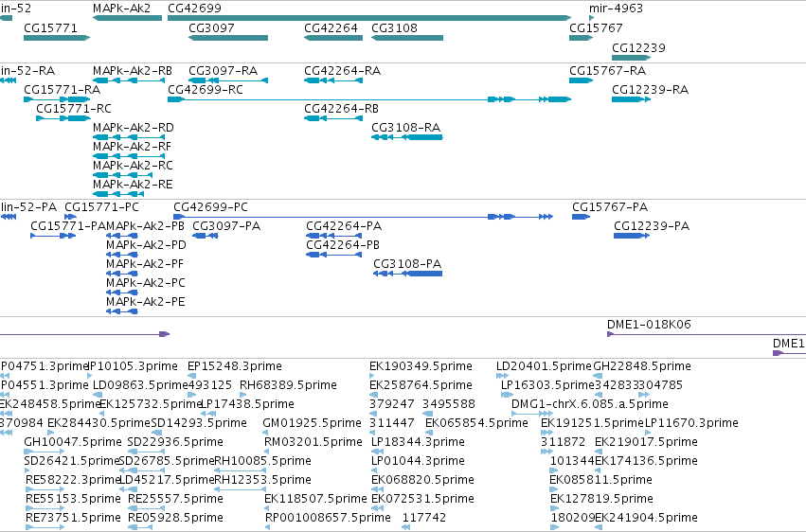The height and width of the screenshot is (532, 806).
Task: Click the CG42699 gene bar
Action: (369, 18)
